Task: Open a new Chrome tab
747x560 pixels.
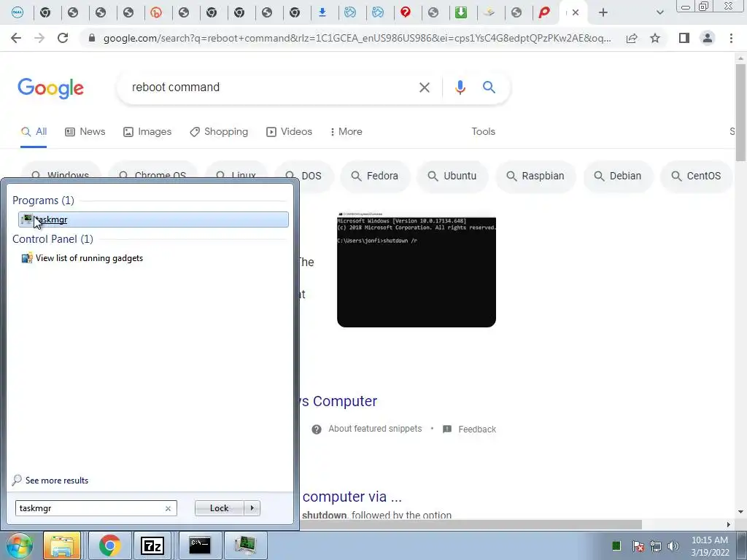Action: point(603,12)
